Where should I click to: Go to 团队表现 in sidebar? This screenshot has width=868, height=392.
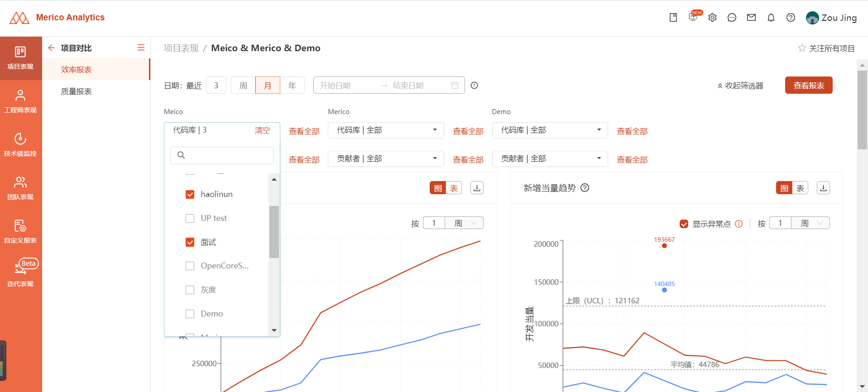click(x=20, y=188)
